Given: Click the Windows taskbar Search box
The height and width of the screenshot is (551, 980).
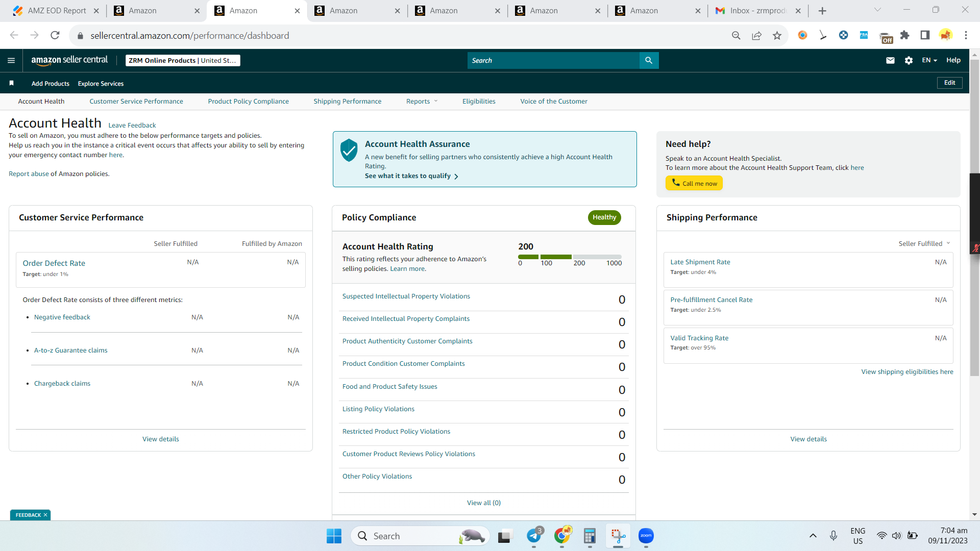Looking at the screenshot, I should [x=420, y=536].
